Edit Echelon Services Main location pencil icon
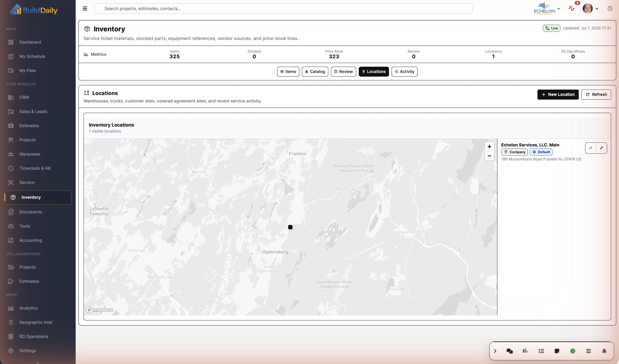Screen dimensions: 619x364 point(601,148)
